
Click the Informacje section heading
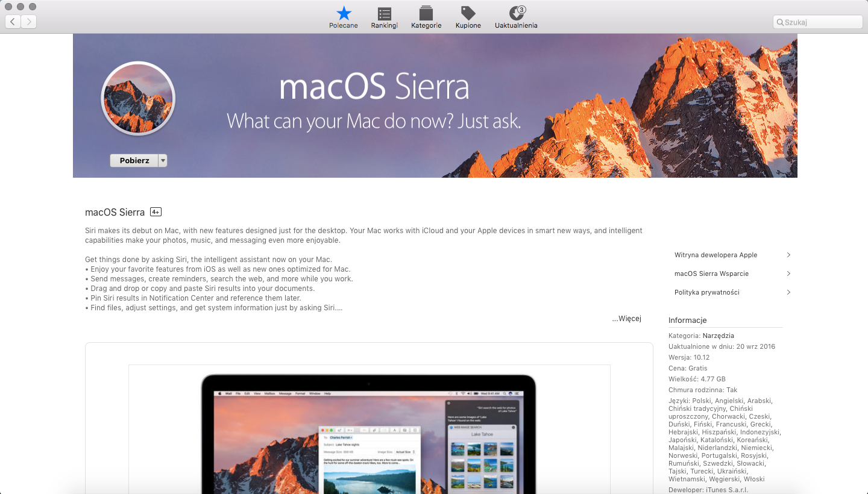[687, 320]
